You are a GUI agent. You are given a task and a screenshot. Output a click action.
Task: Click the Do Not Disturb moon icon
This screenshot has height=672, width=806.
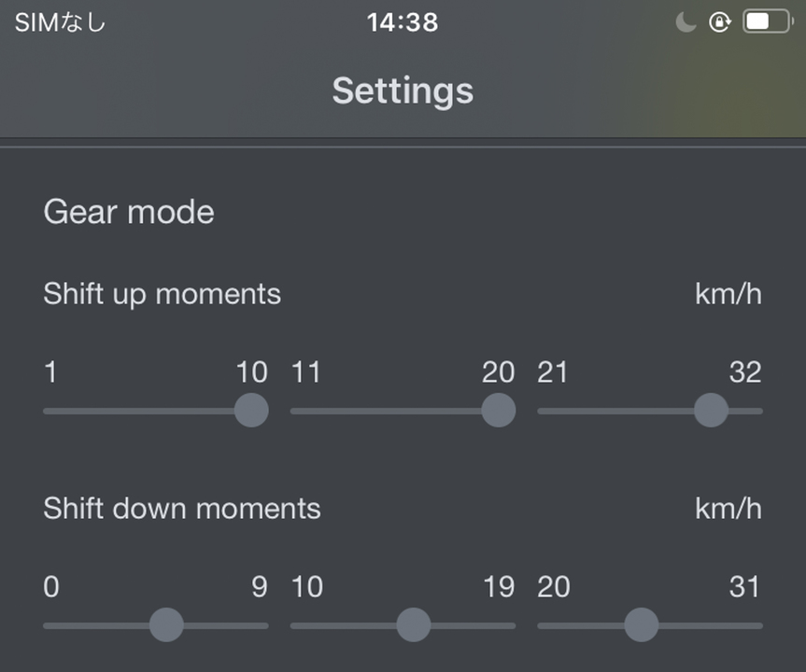tap(686, 22)
